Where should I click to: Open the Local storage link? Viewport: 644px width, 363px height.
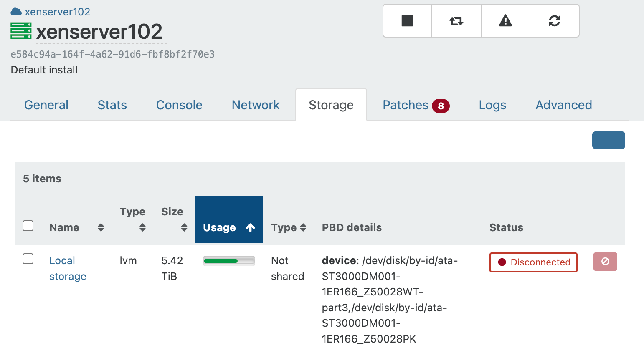click(x=68, y=268)
